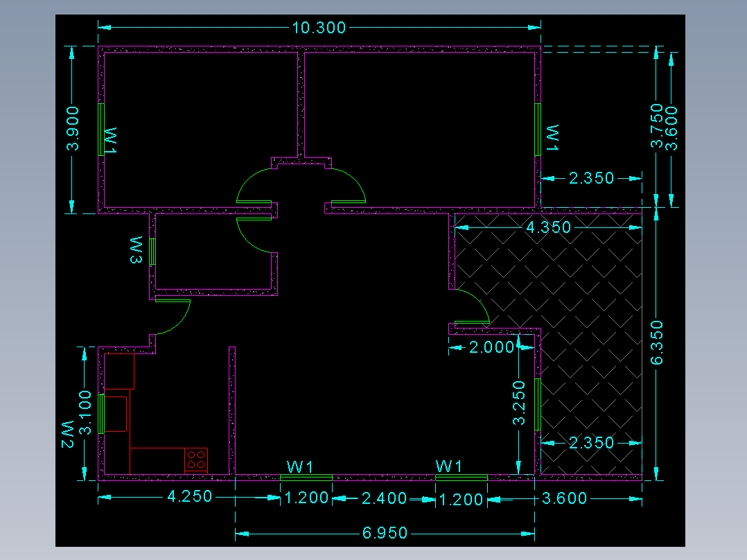Screen dimensions: 747x560
Task: Click the W1 label beside the 3.900 dimension
Action: [111, 141]
